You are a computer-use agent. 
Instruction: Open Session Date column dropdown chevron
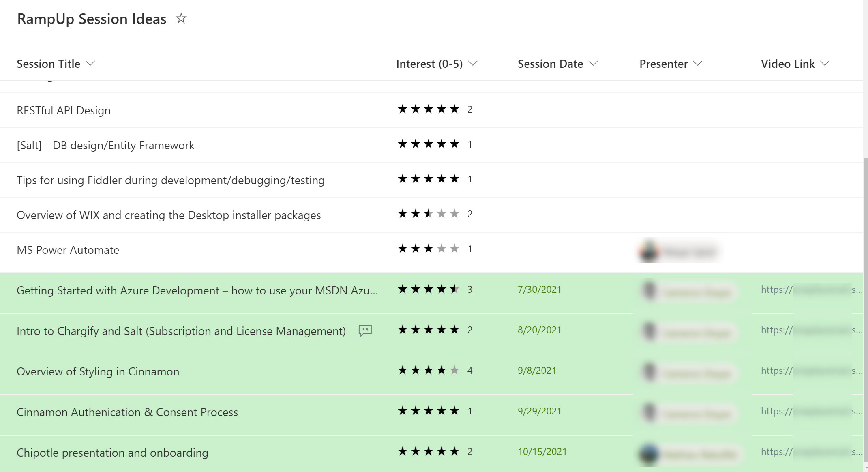(x=593, y=64)
